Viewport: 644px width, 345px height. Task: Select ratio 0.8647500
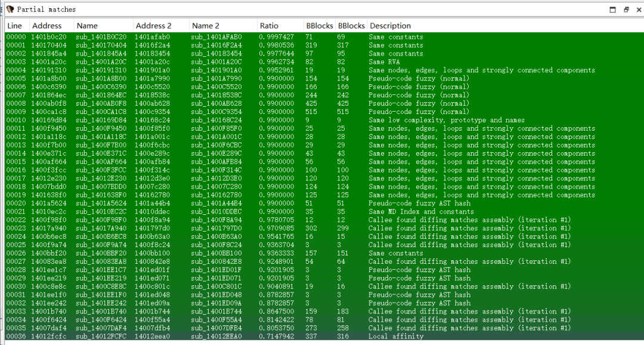(x=277, y=312)
